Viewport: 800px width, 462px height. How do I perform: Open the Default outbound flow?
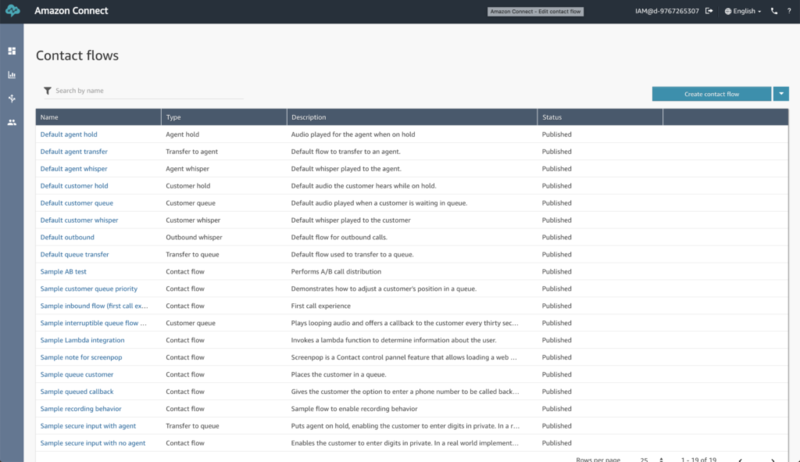67,237
